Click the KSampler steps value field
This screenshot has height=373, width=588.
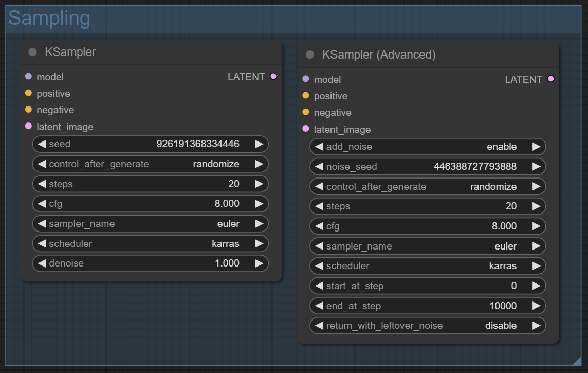[151, 184]
